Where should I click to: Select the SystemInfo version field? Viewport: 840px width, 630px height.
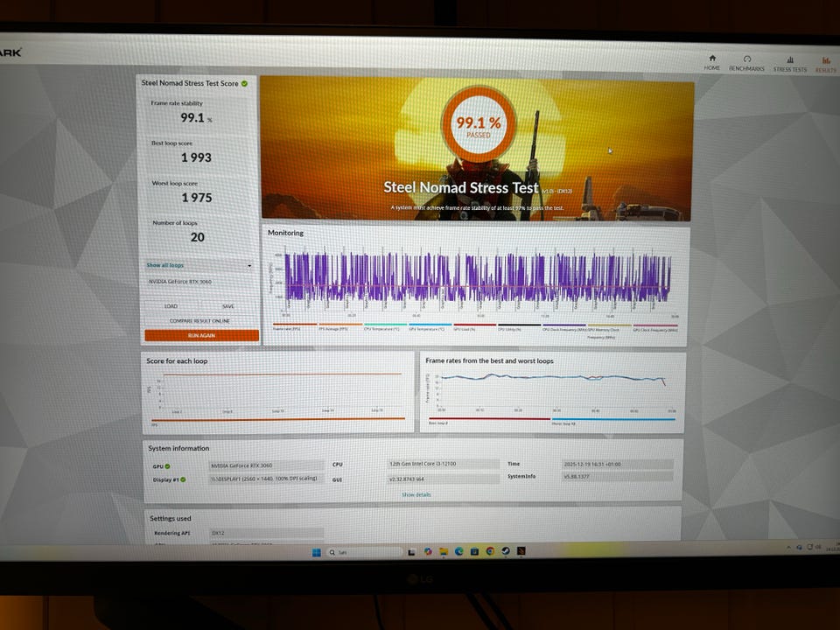[x=617, y=476]
